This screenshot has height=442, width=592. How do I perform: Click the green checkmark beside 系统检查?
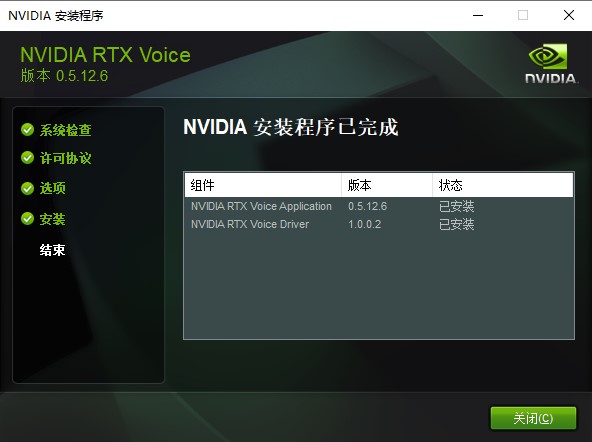pos(28,129)
